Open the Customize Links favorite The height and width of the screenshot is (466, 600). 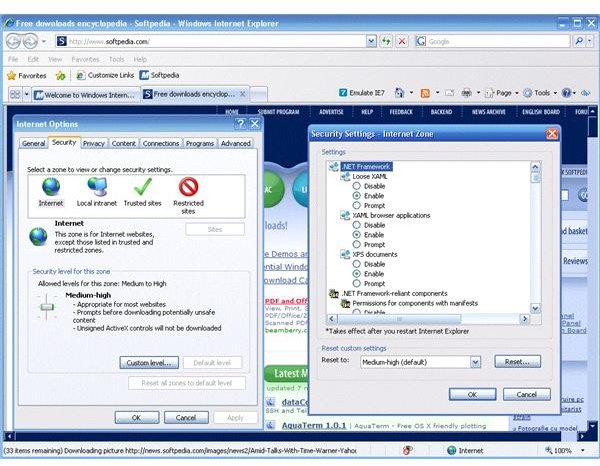point(105,75)
